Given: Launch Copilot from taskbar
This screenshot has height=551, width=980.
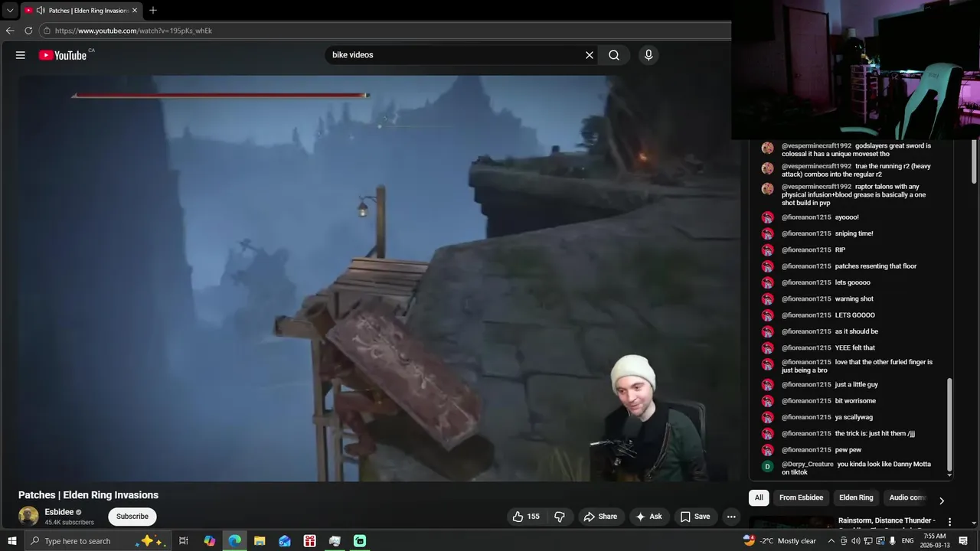Looking at the screenshot, I should click(209, 541).
